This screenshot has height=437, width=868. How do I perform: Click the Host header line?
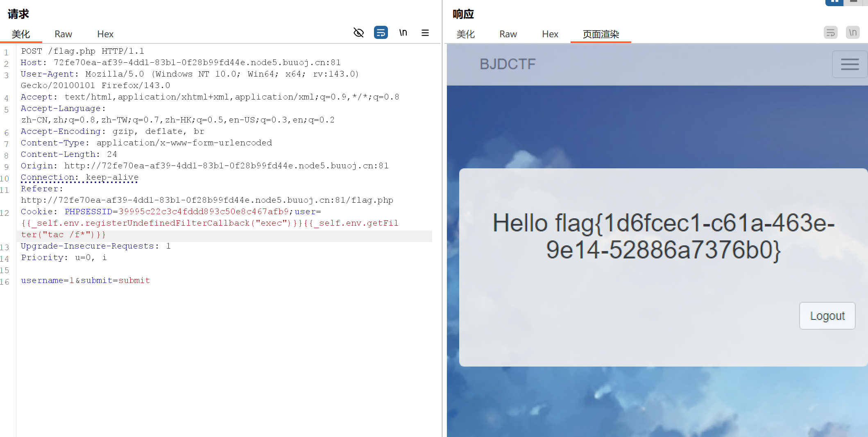[181, 63]
